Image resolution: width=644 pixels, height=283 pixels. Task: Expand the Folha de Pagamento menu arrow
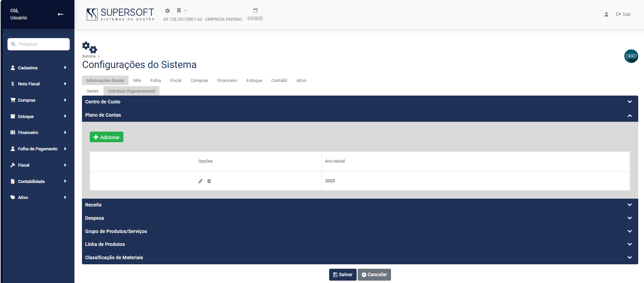point(65,149)
